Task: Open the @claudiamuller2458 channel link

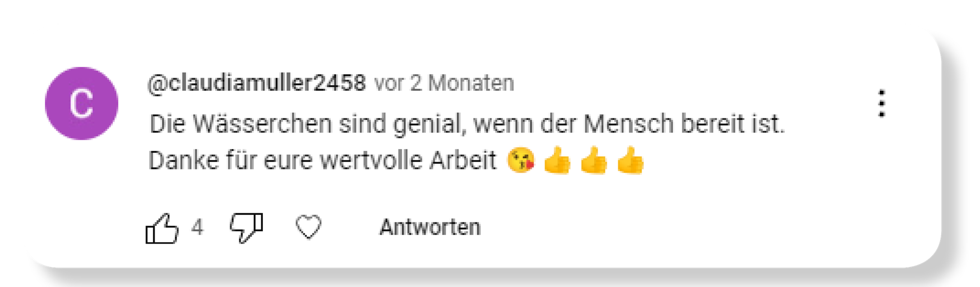Action: tap(257, 83)
